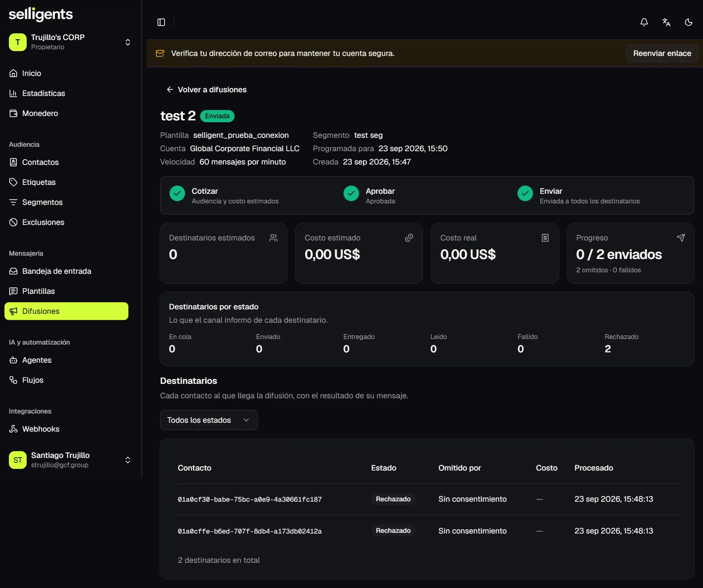The height and width of the screenshot is (588, 703).
Task: Click the people icon in Destinatarios estimados card
Action: click(273, 238)
